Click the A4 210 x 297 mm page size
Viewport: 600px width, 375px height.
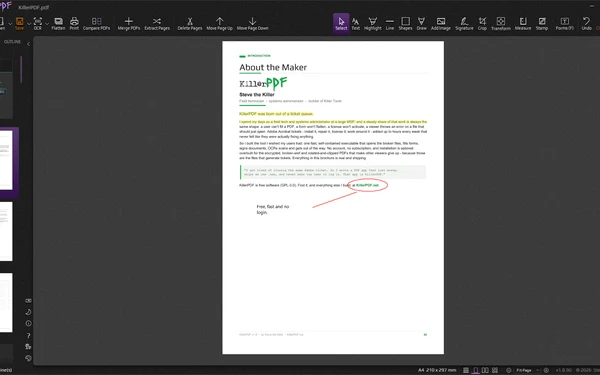click(x=437, y=370)
